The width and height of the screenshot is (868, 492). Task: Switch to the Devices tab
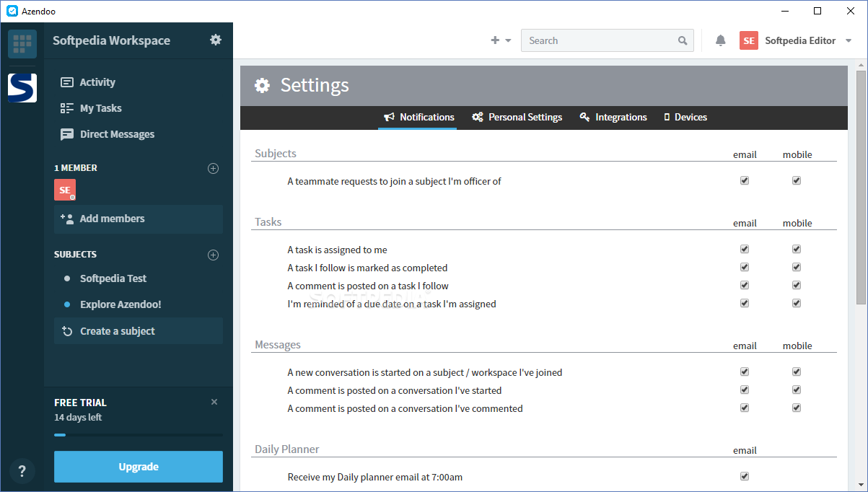685,117
